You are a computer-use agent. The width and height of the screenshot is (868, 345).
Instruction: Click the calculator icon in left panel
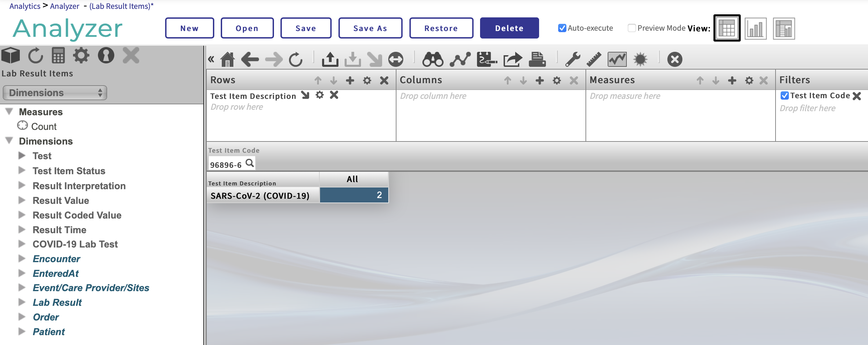(x=58, y=56)
